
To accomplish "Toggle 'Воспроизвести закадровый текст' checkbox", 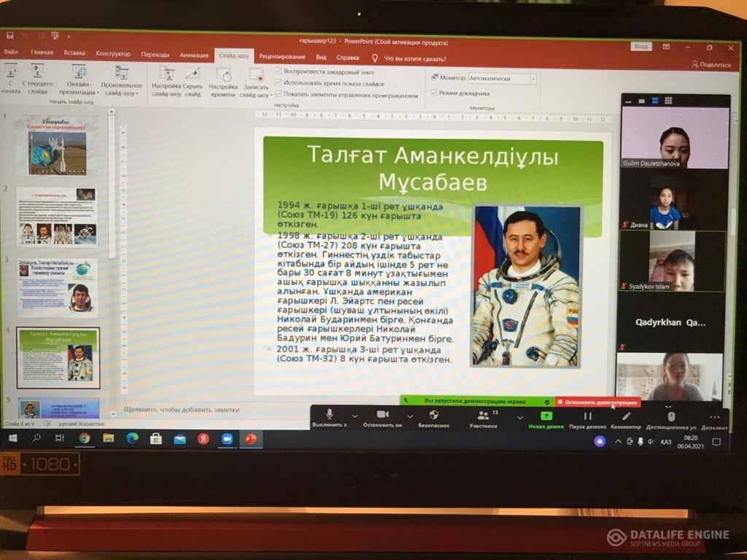I will tap(279, 71).
